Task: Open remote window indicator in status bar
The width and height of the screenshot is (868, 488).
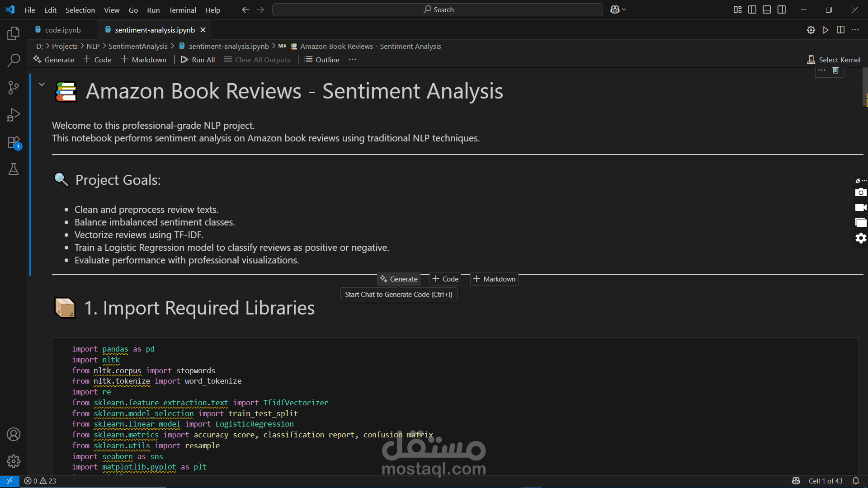Action: coord(9,481)
